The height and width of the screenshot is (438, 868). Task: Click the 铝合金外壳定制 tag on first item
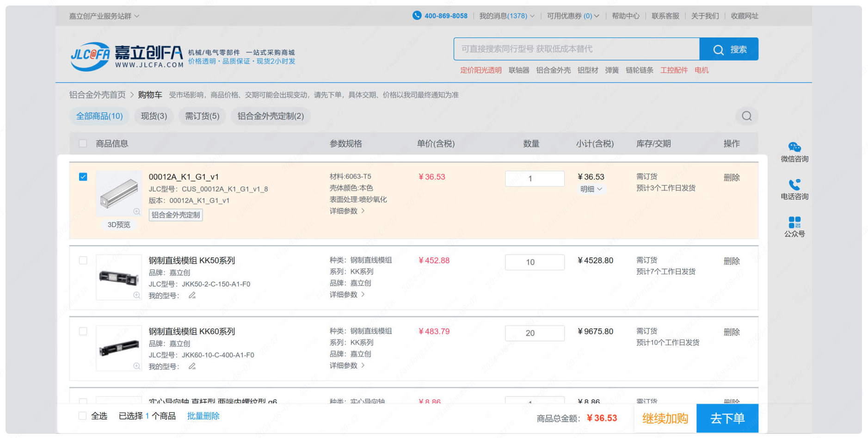[176, 215]
